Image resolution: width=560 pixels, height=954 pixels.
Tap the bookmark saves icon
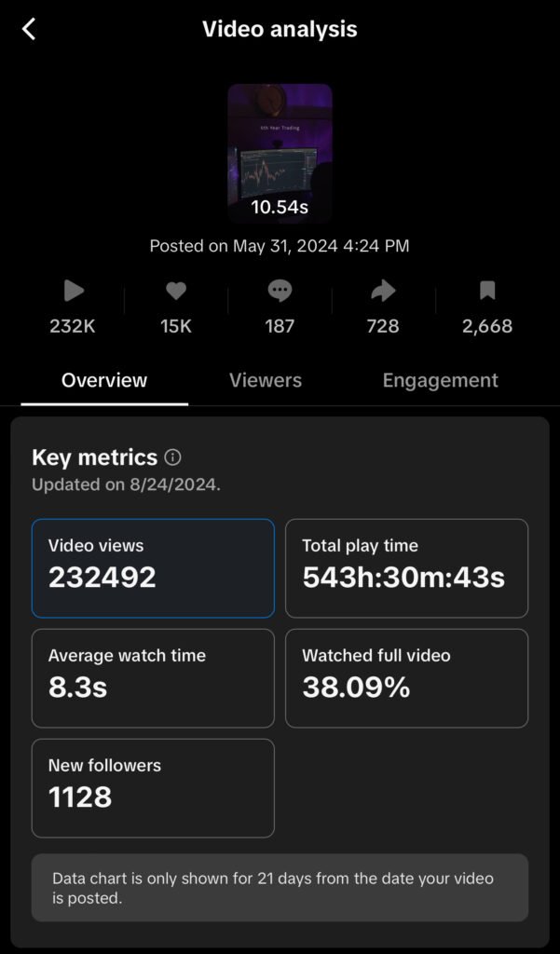(x=487, y=292)
